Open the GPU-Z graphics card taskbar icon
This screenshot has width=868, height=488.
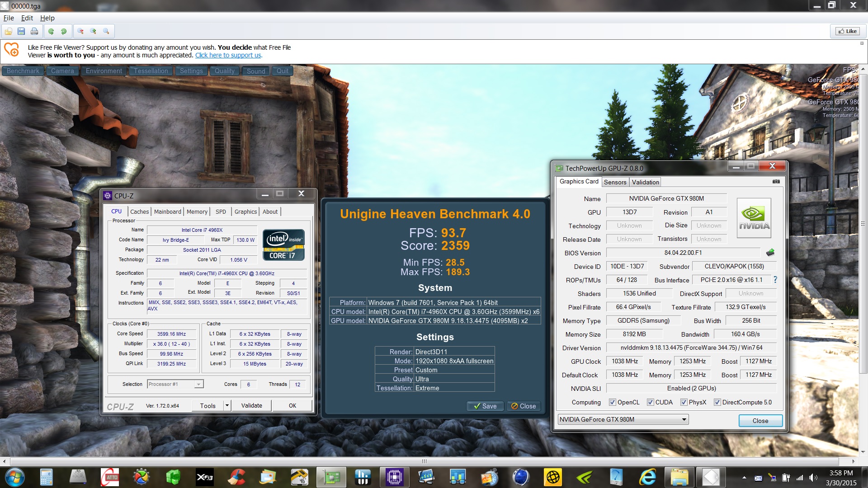click(x=331, y=477)
